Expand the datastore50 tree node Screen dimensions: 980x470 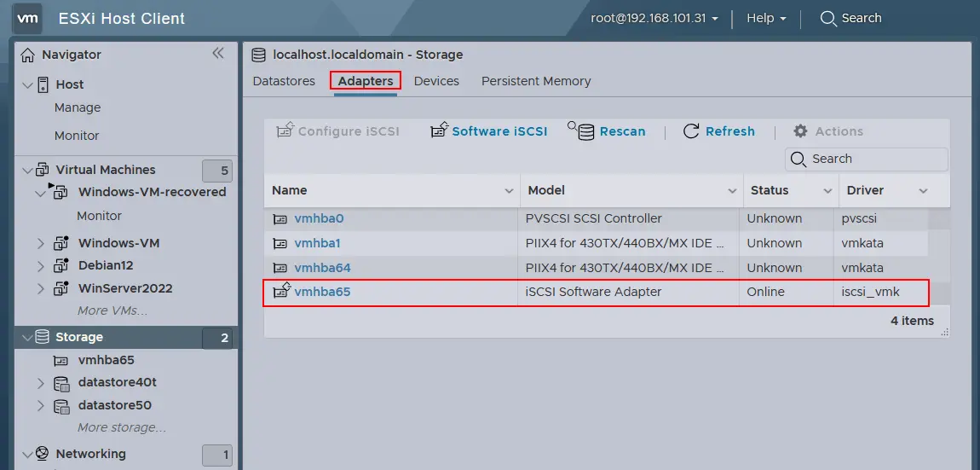click(41, 405)
